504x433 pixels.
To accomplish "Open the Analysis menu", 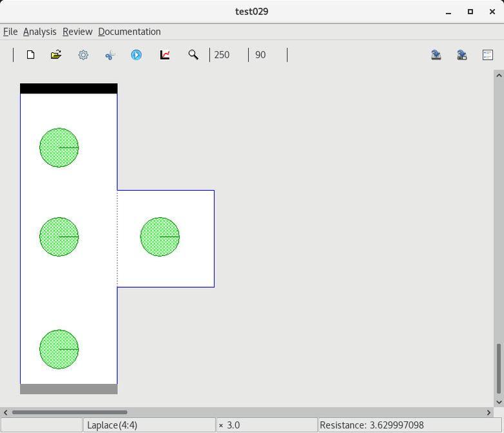I will click(x=39, y=32).
